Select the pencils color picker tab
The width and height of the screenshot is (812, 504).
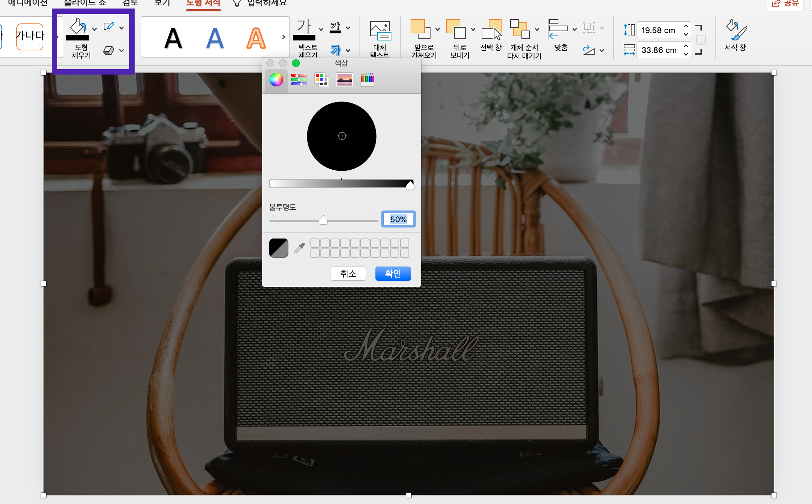[x=367, y=80]
